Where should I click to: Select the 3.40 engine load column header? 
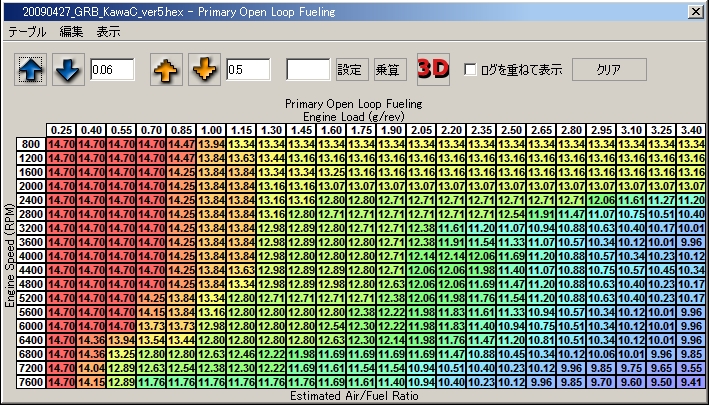click(690, 130)
